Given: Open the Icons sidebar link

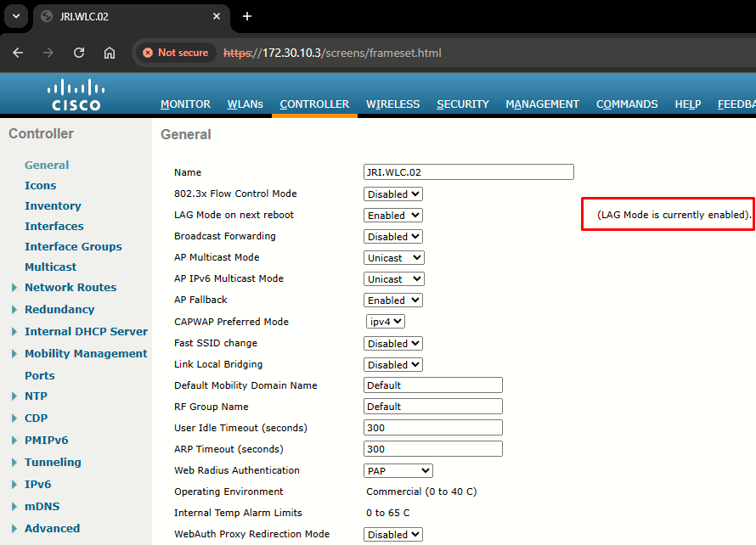Looking at the screenshot, I should point(41,186).
